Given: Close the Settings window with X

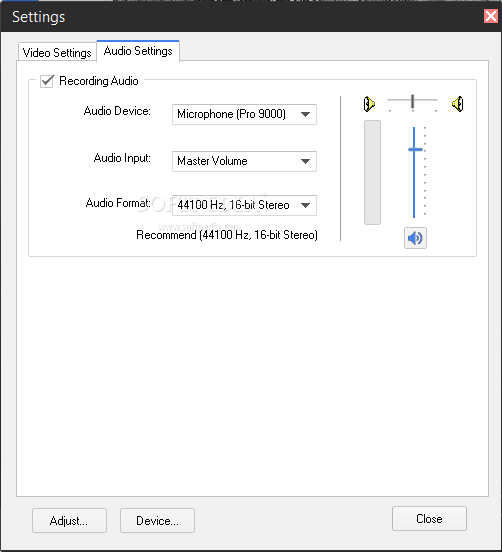Looking at the screenshot, I should pyautogui.click(x=491, y=16).
